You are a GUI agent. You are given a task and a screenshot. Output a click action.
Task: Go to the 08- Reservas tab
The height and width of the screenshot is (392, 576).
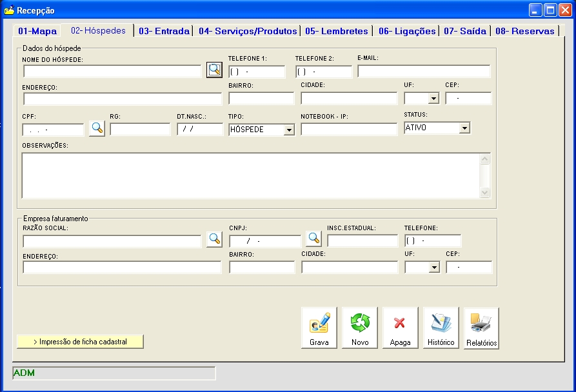[524, 31]
